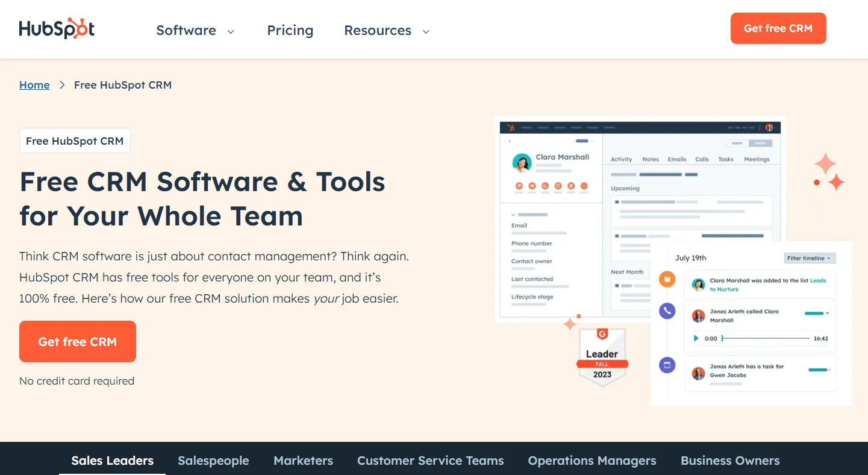Click the sprocket icon in CRM preview
The height and width of the screenshot is (475, 868).
pyautogui.click(x=511, y=127)
